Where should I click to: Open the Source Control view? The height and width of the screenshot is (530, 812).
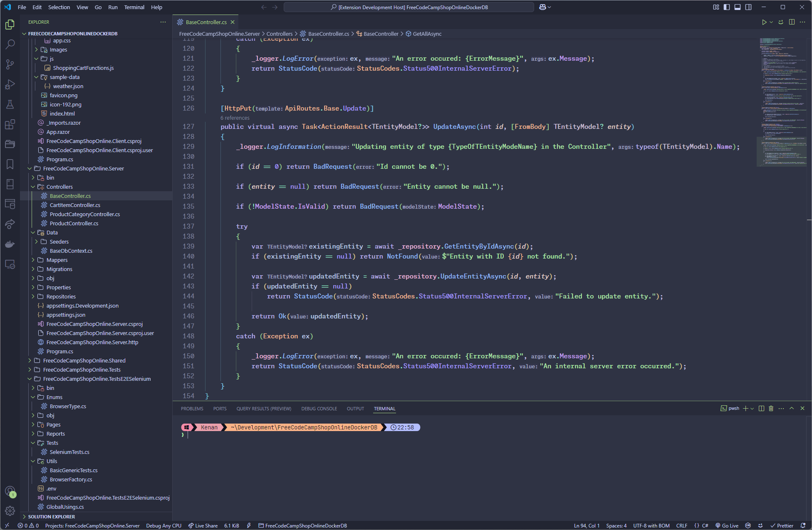(10, 64)
